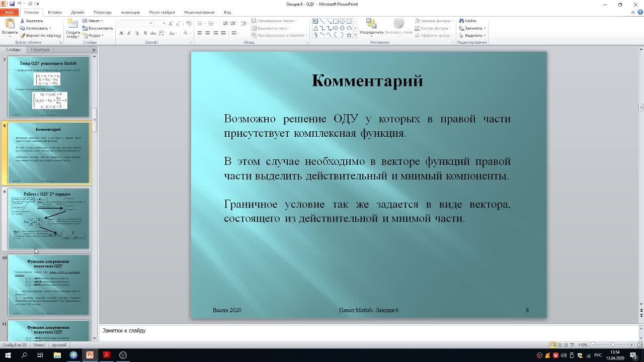The width and height of the screenshot is (644, 362).
Task: Open the font size combo box
Action: [x=160, y=24]
